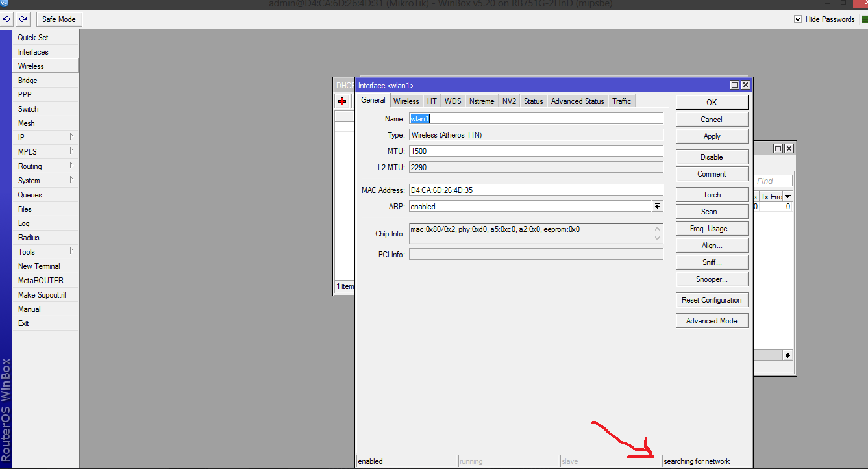Click the Name input field
This screenshot has height=469, width=868.
tap(536, 118)
